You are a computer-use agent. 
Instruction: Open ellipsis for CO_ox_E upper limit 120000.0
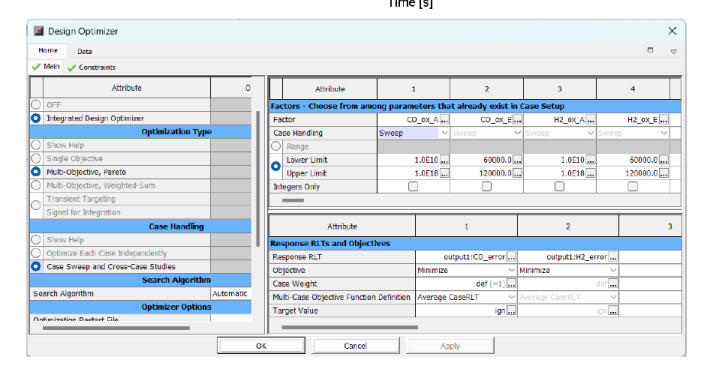point(517,173)
